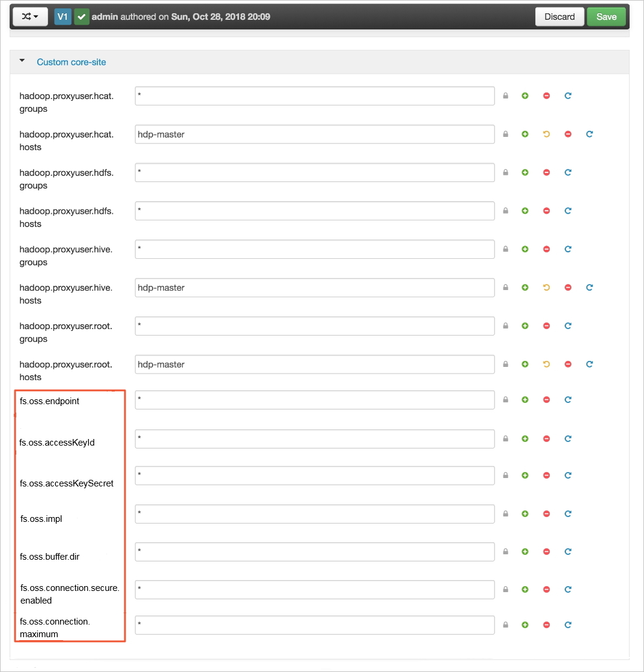Click blue refresh icon for hadoop.proxyuser.hive.hosts

589,288
